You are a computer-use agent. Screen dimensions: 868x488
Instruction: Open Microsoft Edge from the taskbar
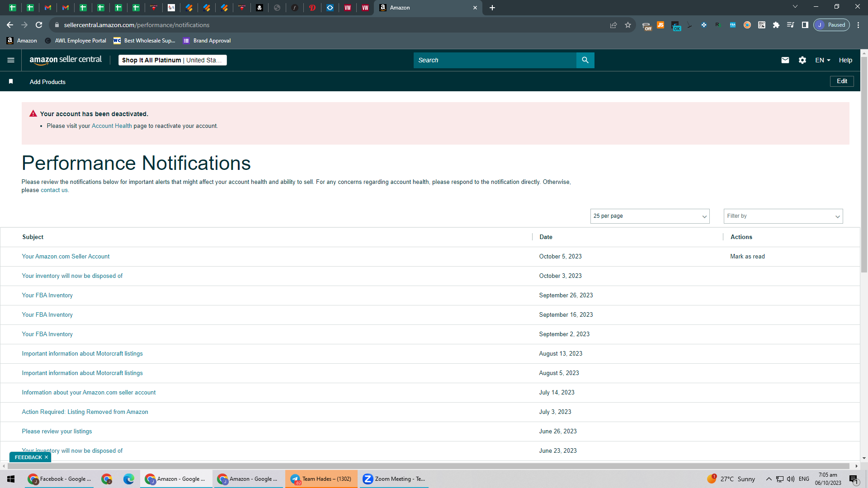[129, 479]
